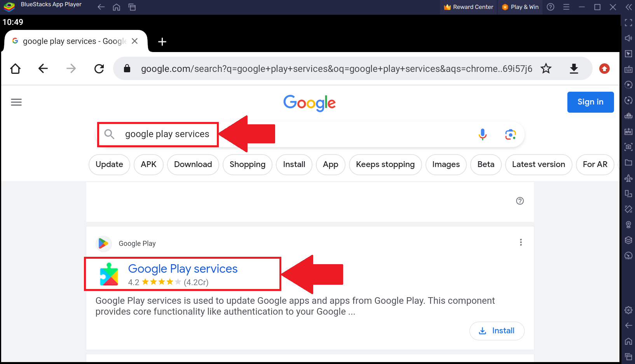Open BlueStacks title bar hamburger menu
This screenshot has width=635, height=364.
tap(566, 7)
